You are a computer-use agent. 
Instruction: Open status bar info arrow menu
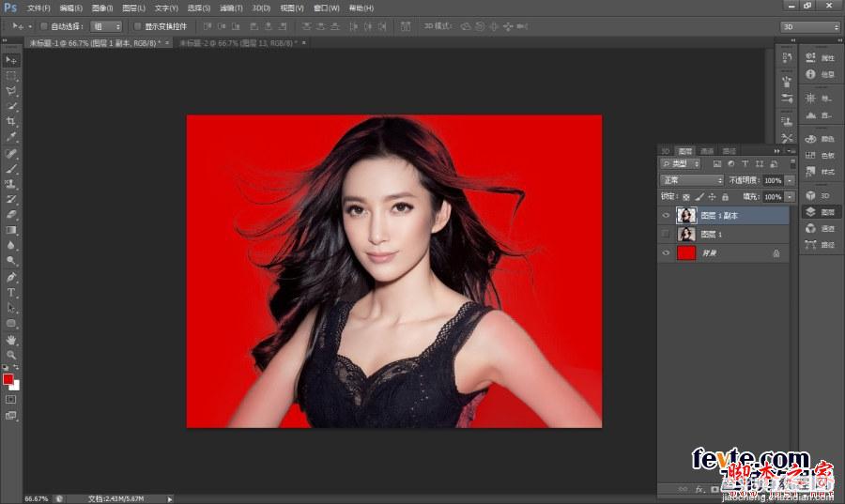pos(170,499)
